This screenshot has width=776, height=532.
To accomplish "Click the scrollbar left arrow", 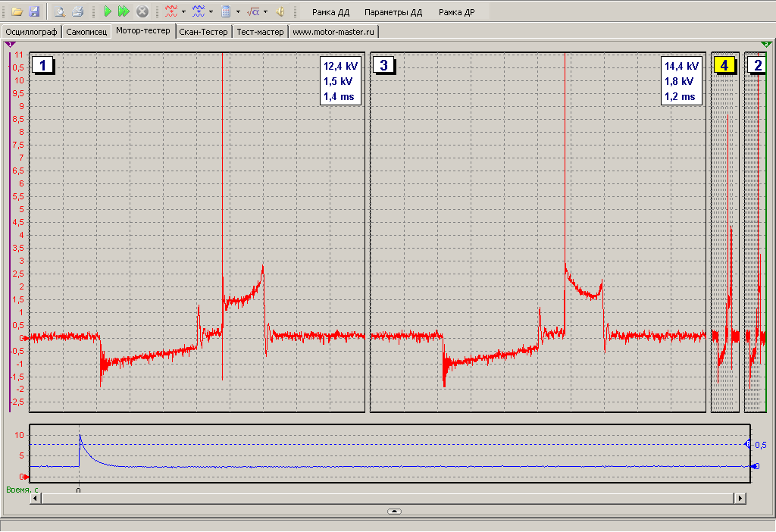I will tap(36, 499).
